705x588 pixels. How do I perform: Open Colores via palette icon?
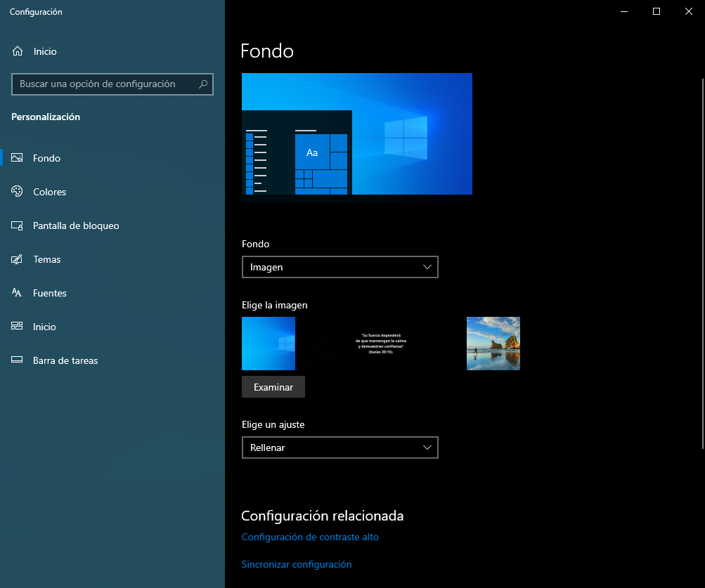pyautogui.click(x=18, y=192)
